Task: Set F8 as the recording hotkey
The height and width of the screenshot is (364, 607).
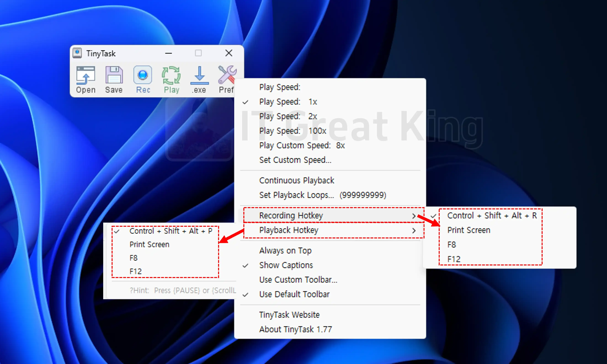Action: click(x=500, y=245)
